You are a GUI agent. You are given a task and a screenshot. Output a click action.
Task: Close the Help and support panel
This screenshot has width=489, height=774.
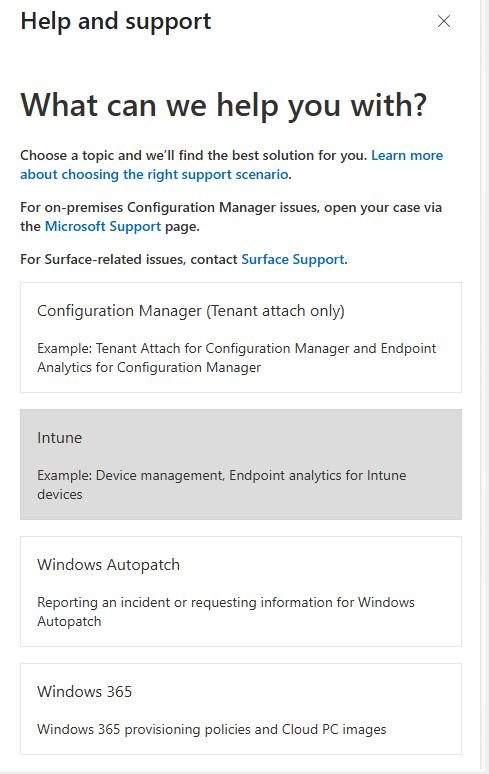tap(444, 21)
